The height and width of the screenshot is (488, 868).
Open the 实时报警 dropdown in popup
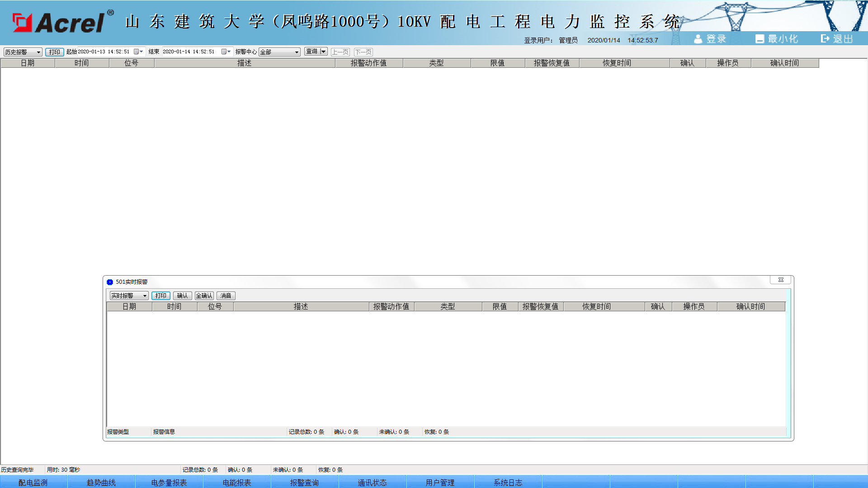145,296
